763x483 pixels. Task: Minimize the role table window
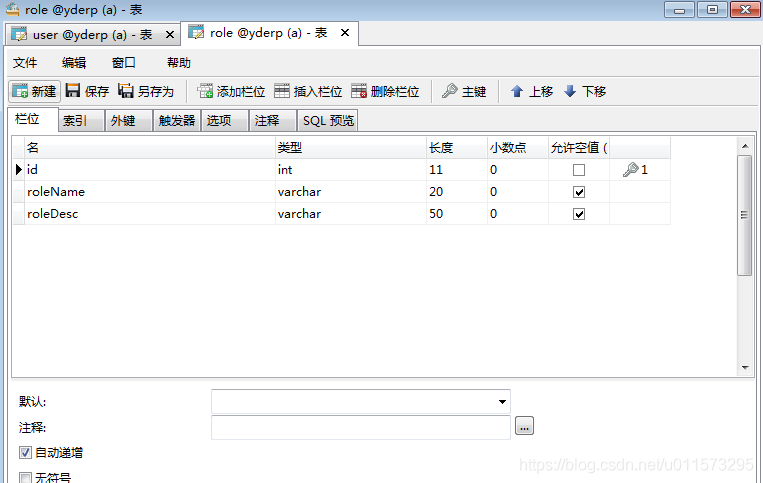click(x=680, y=9)
